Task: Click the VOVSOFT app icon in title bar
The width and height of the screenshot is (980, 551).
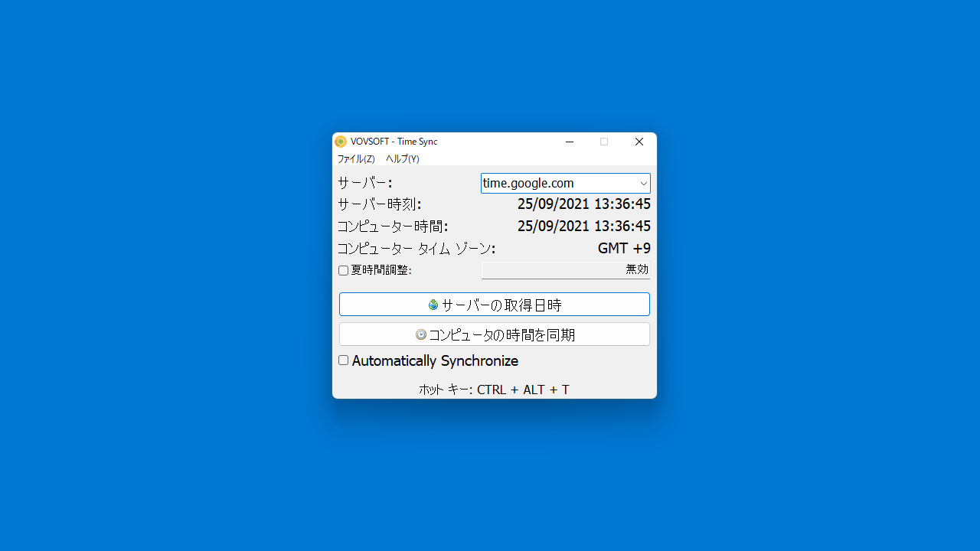Action: pos(341,142)
